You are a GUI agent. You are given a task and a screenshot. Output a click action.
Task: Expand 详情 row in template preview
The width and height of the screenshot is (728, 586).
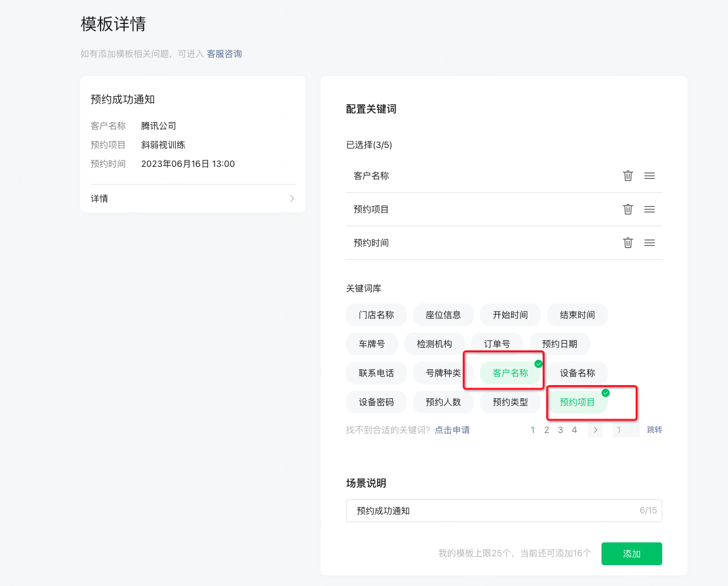tap(192, 198)
